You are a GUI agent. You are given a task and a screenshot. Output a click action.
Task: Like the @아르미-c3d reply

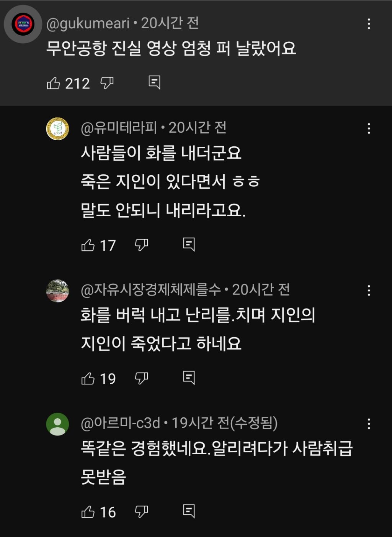tap(88, 512)
